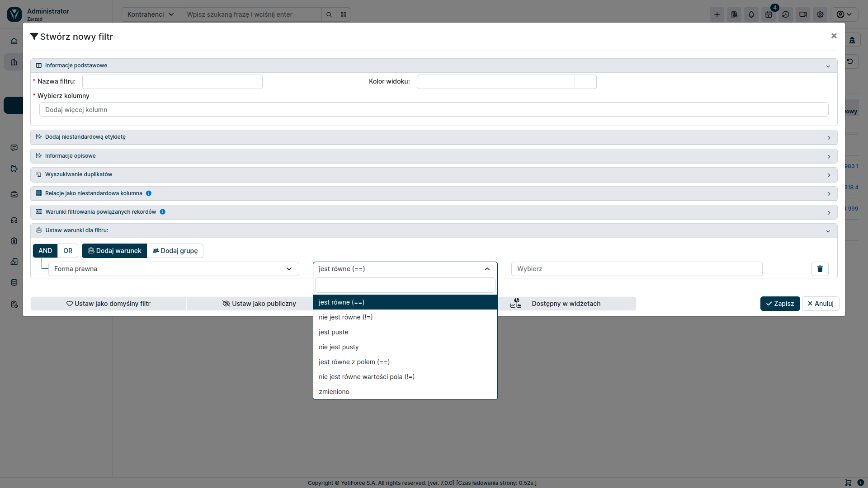868x488 pixels.
Task: Expand Warunki filtrowania powiązanych rekordów section
Action: [434, 212]
